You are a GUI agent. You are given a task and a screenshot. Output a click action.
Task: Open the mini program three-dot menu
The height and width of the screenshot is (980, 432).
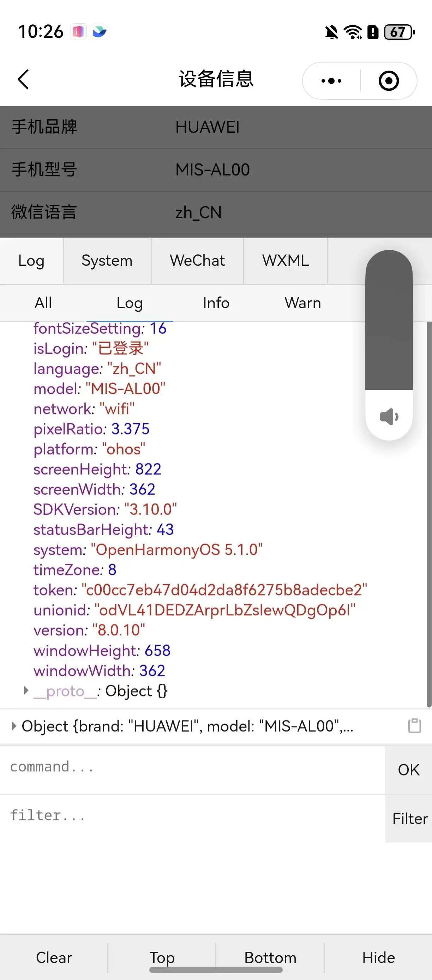click(x=331, y=80)
